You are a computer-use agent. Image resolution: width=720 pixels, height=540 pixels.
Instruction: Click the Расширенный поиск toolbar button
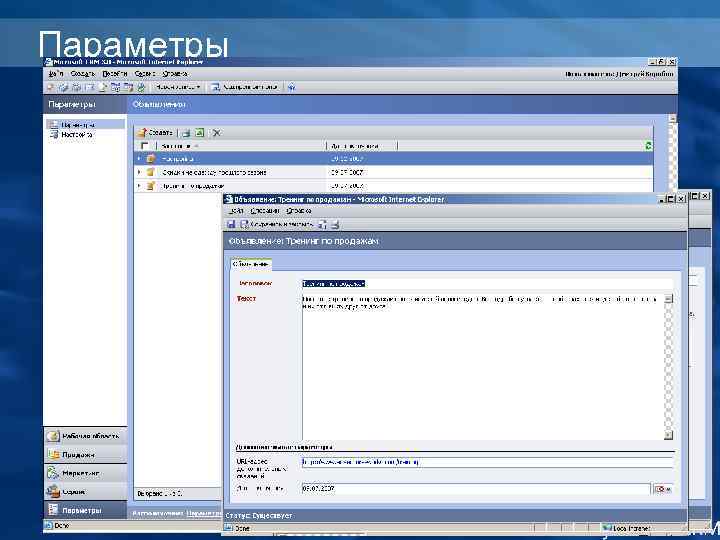coord(245,87)
